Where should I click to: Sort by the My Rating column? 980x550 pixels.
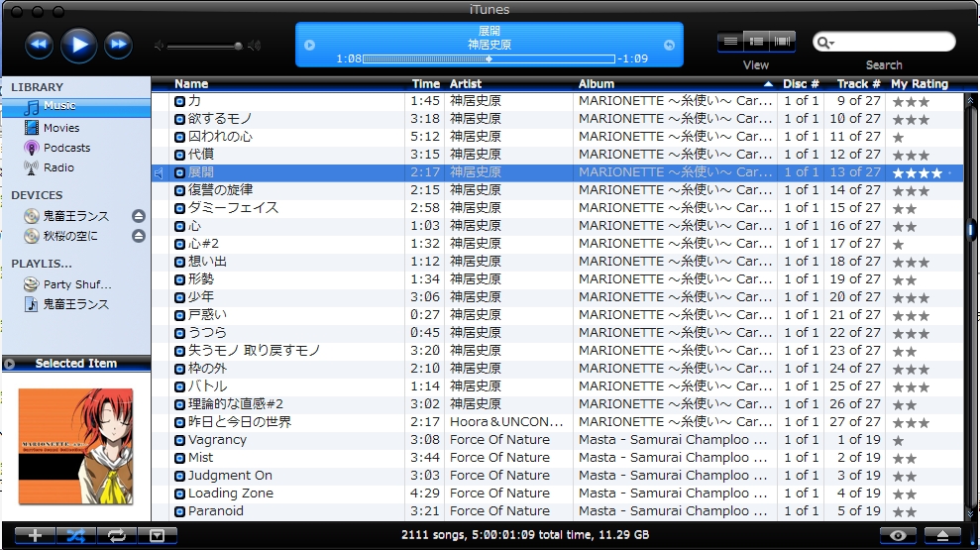click(x=920, y=84)
